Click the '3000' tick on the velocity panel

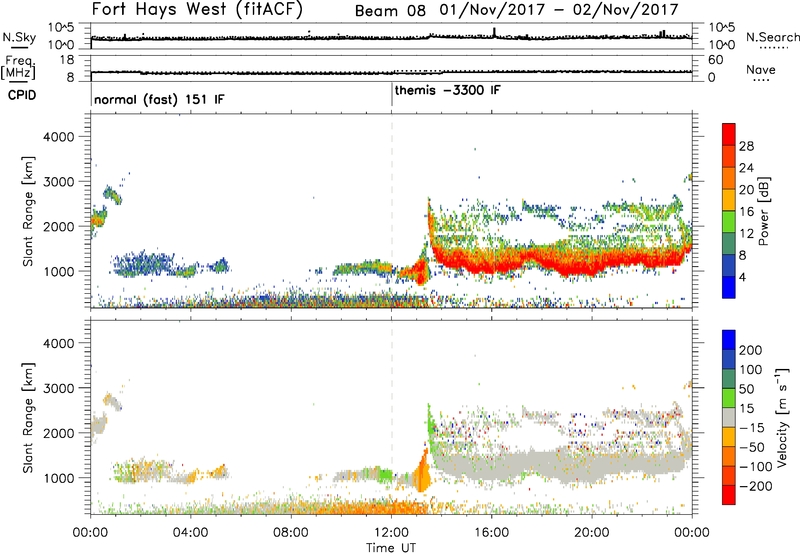(58, 388)
